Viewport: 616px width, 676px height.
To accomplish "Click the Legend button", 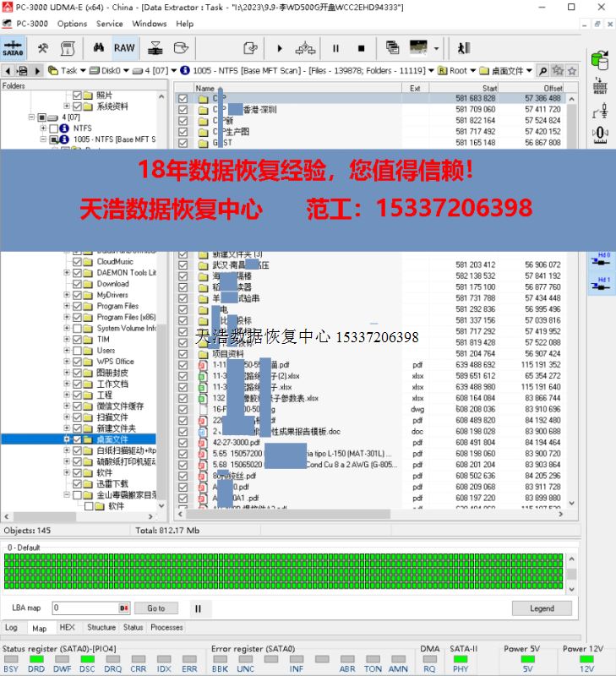I will pyautogui.click(x=542, y=608).
